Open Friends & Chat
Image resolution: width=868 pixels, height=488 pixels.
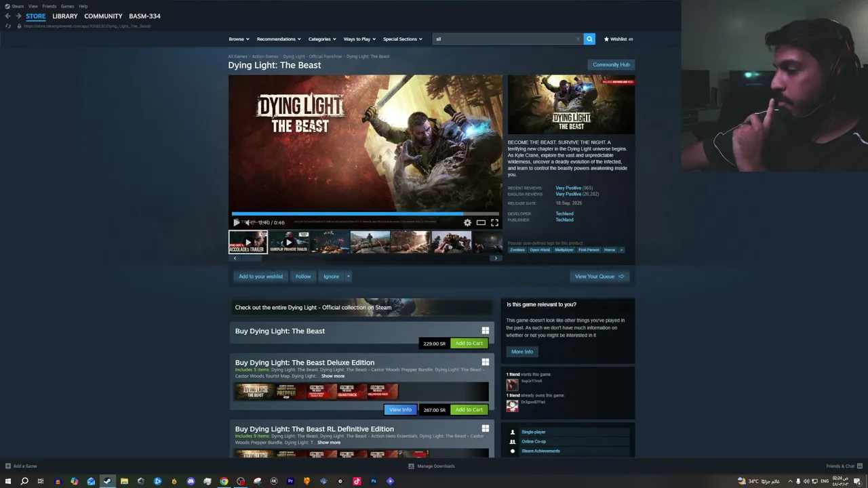point(844,466)
